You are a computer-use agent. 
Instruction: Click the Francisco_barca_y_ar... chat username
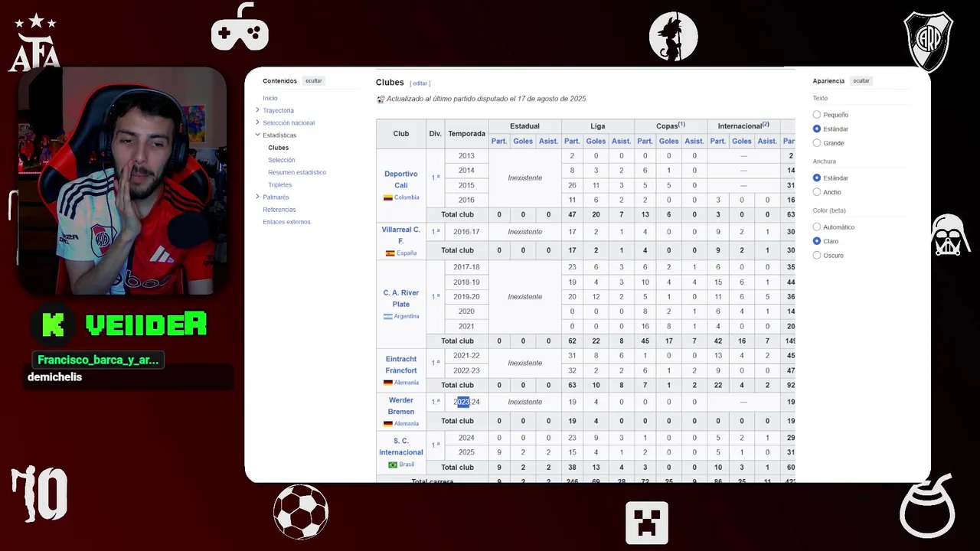coord(98,360)
